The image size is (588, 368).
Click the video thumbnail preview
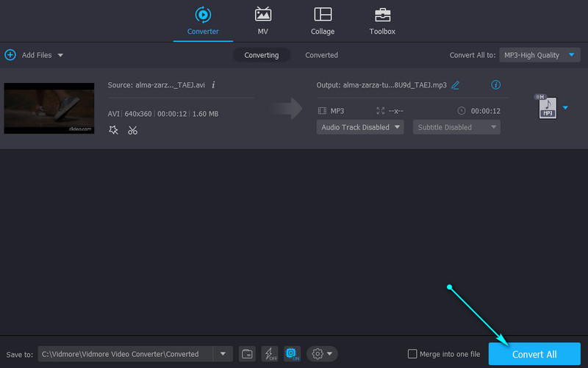(x=49, y=108)
